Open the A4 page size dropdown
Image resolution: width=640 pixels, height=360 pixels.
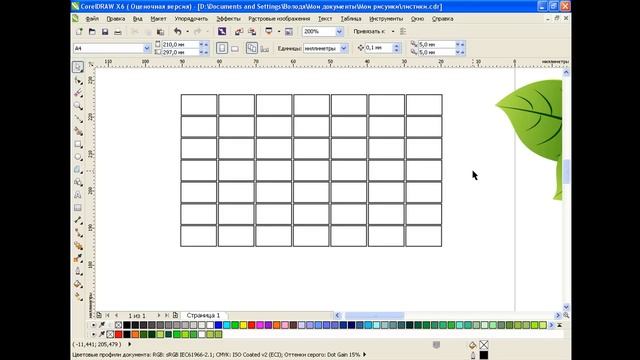click(x=147, y=48)
